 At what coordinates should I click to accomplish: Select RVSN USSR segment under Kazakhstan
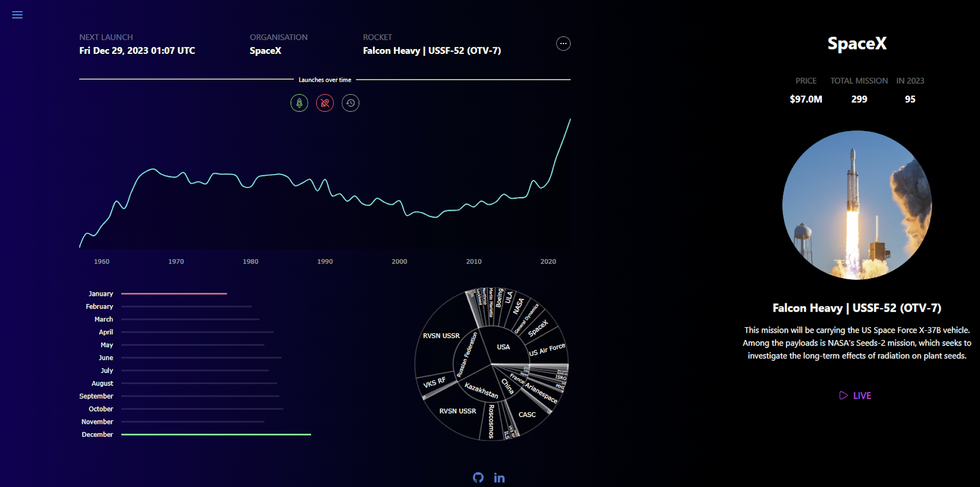(x=458, y=411)
